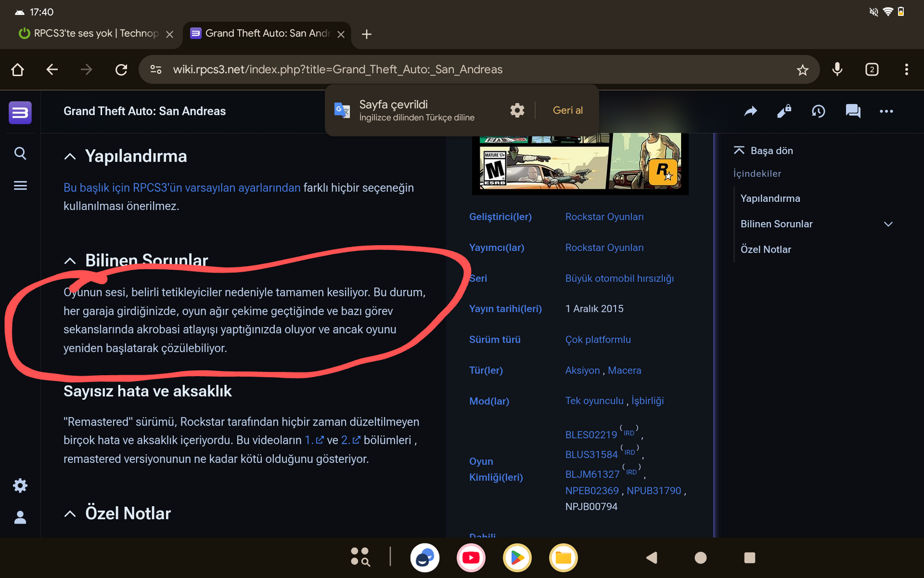The image size is (924, 578).
Task: Click Başa dön to return to top
Action: coord(764,151)
